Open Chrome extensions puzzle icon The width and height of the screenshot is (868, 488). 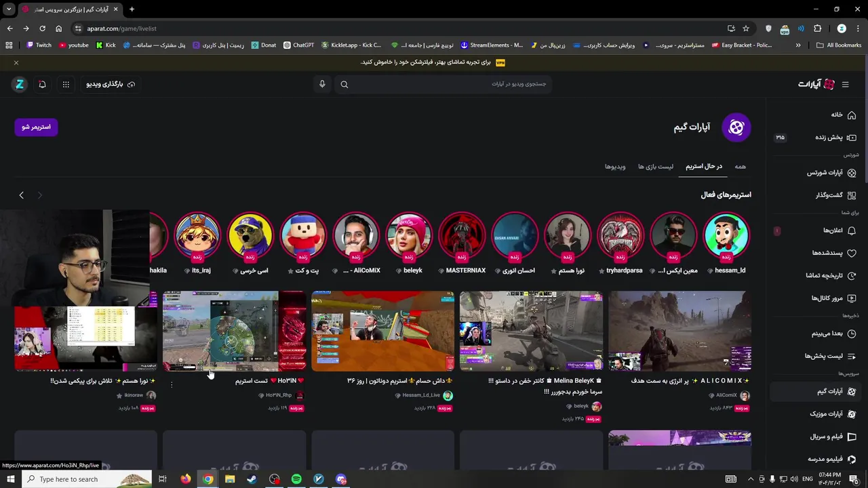click(x=817, y=28)
